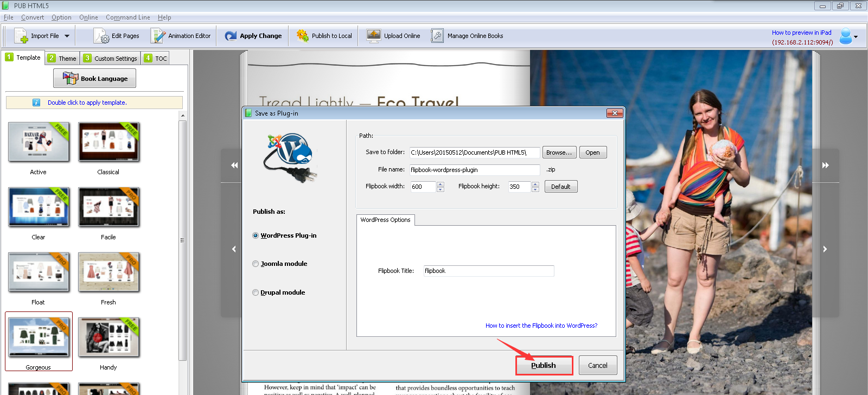This screenshot has height=395, width=868.
Task: Jump to last page of flipbook
Action: coord(825,165)
